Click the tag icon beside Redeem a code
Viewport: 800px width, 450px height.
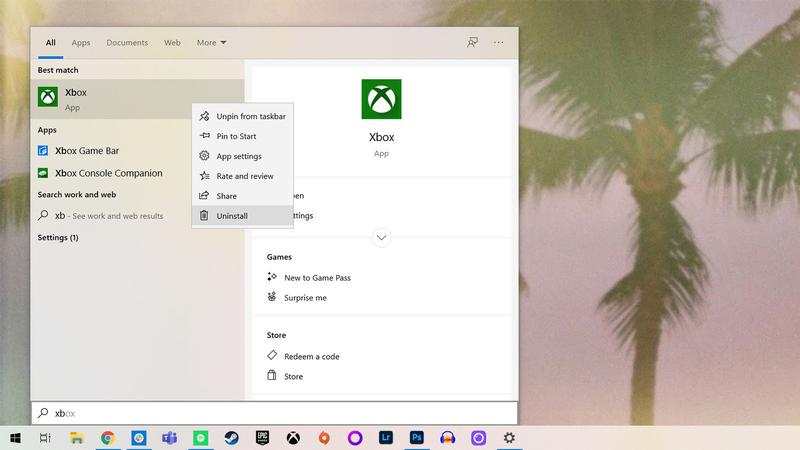(272, 355)
